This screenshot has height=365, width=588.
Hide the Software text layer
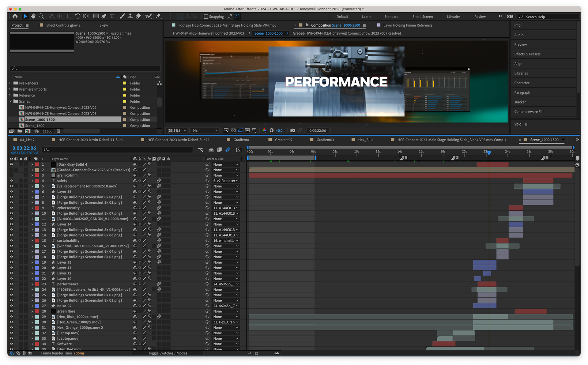tap(11, 344)
